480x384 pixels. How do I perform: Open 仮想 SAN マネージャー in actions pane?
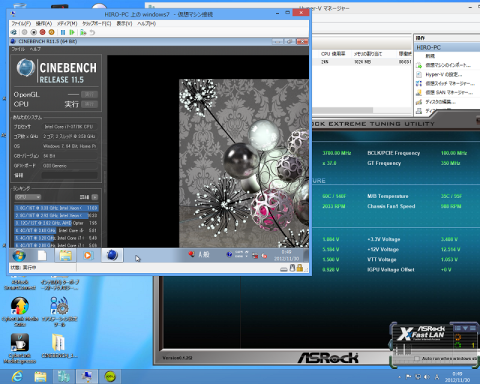(449, 92)
